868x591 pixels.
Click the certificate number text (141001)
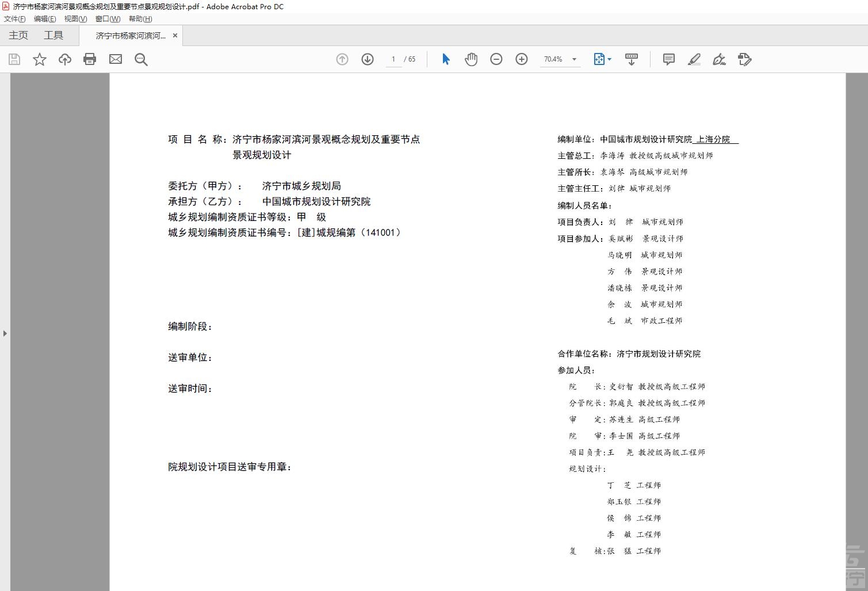(x=381, y=232)
